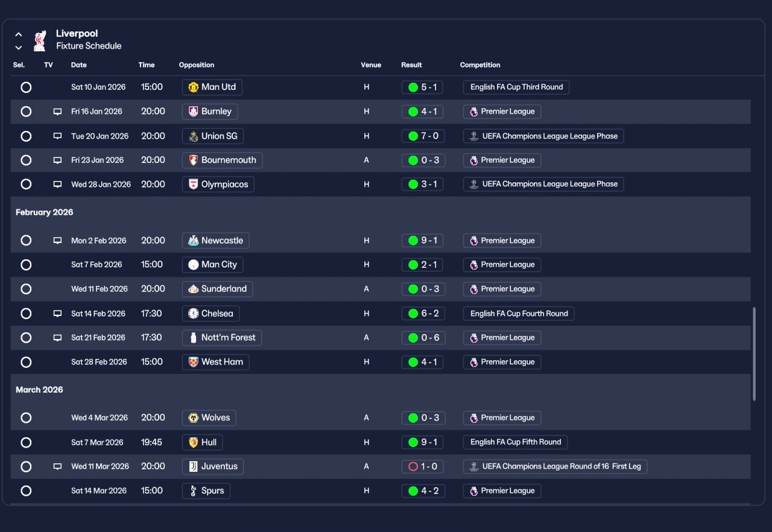This screenshot has height=532, width=772.
Task: Click Premier League logo in Newcastle row
Action: [473, 241]
